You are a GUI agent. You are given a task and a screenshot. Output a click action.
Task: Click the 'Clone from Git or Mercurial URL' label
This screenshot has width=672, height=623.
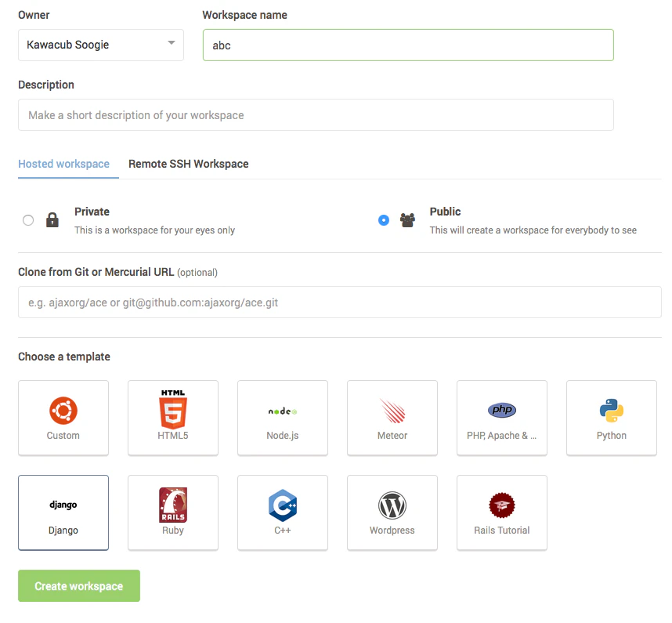click(x=96, y=272)
